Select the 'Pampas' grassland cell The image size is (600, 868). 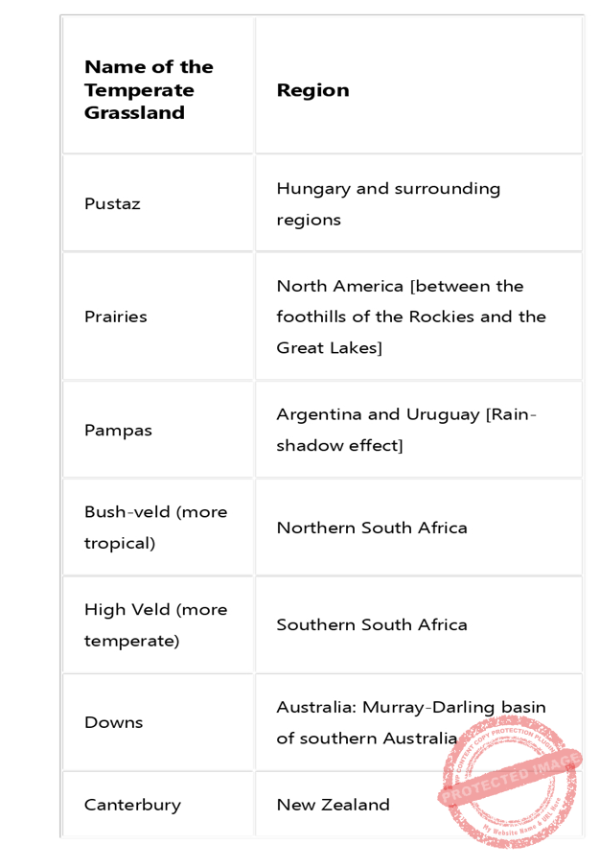point(118,430)
